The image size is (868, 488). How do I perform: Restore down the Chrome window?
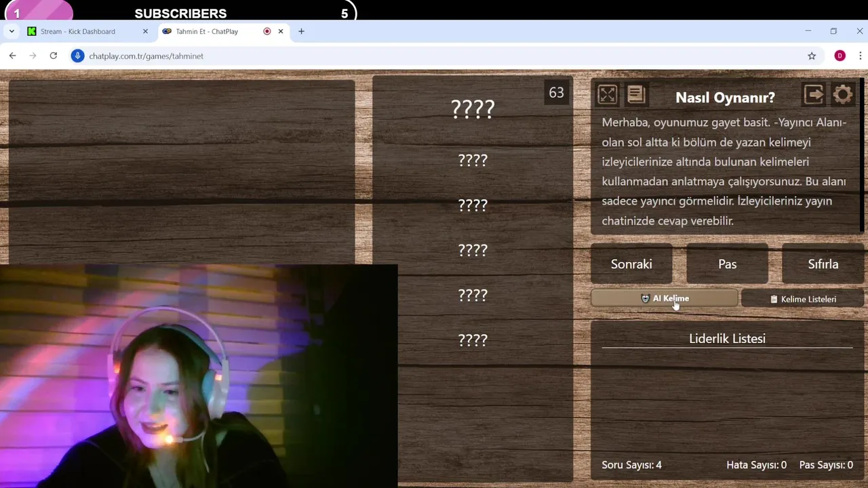[833, 31]
